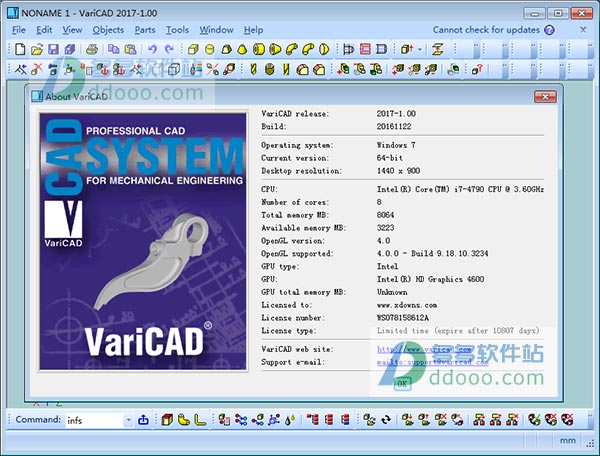
Task: Click the blue upload arrow beside Command
Action: point(143,420)
